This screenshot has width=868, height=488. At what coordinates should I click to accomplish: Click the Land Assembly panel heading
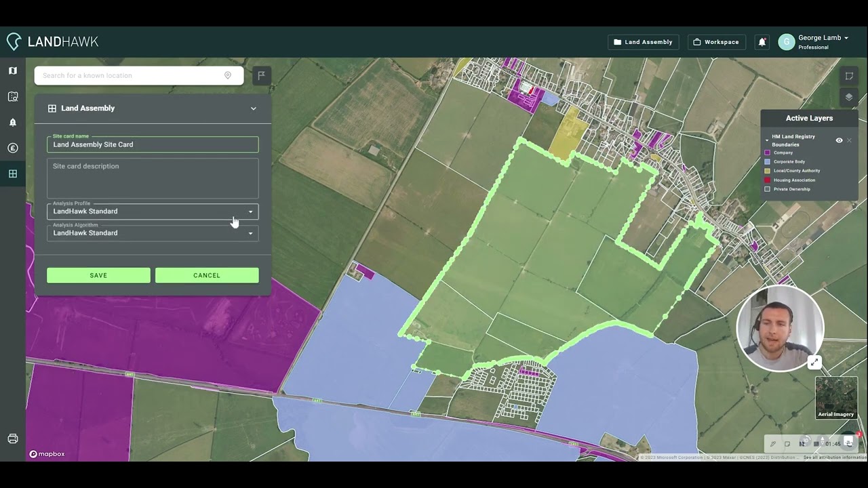click(87, 108)
